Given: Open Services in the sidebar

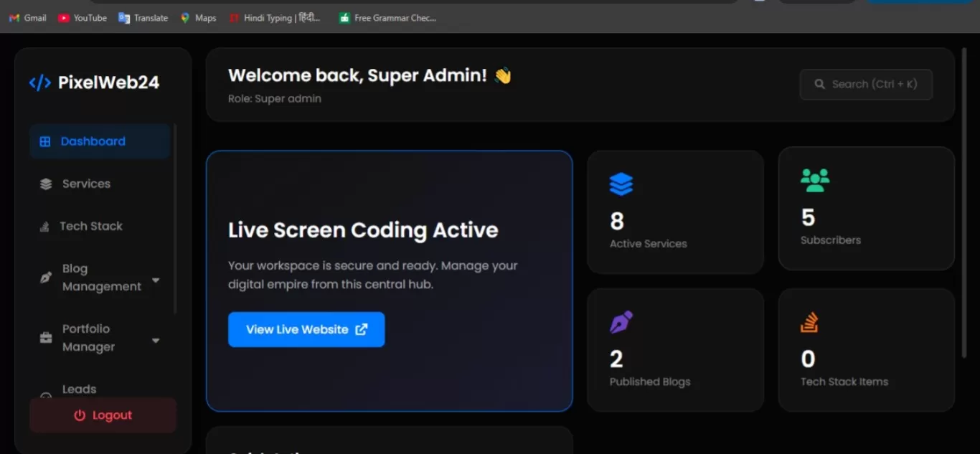Looking at the screenshot, I should pyautogui.click(x=100, y=184).
